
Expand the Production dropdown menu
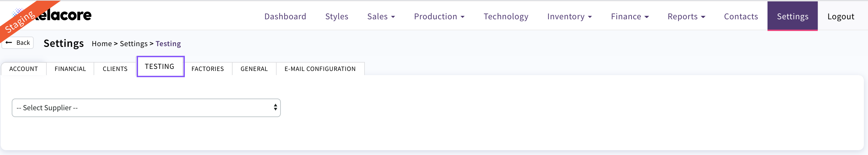tap(439, 17)
